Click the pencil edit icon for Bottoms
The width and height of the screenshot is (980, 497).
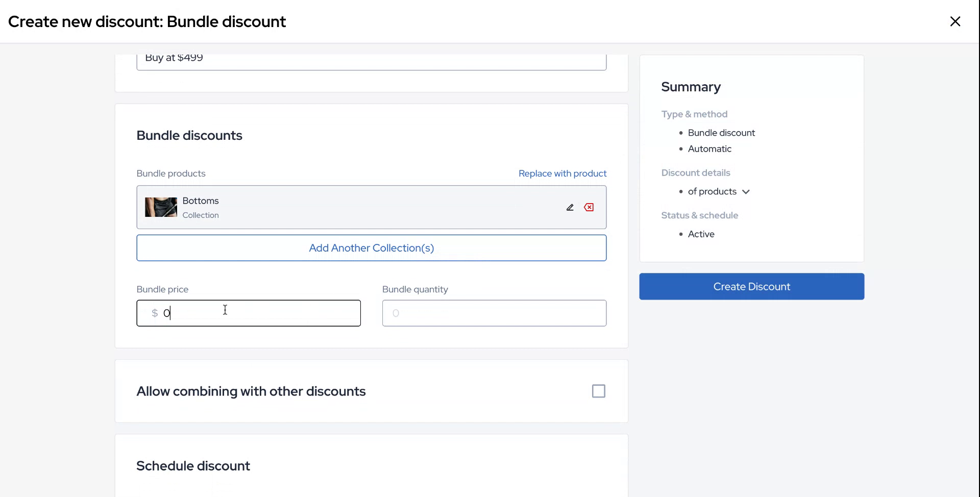[570, 207]
